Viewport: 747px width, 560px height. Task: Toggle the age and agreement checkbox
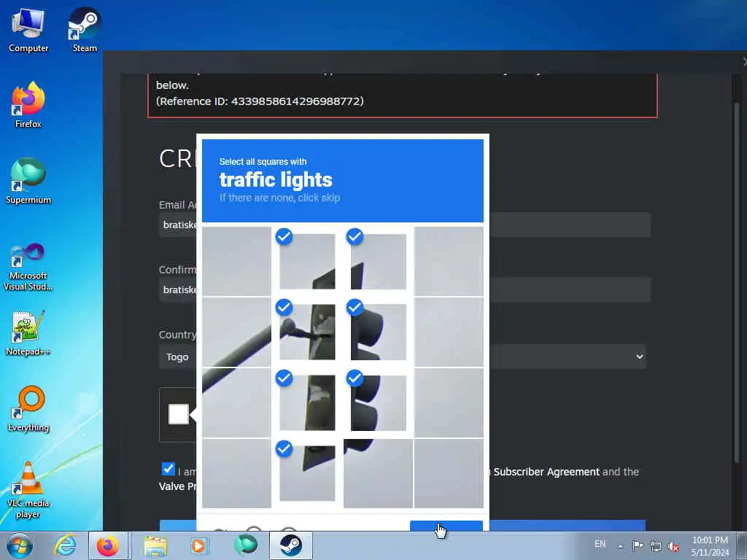point(169,469)
